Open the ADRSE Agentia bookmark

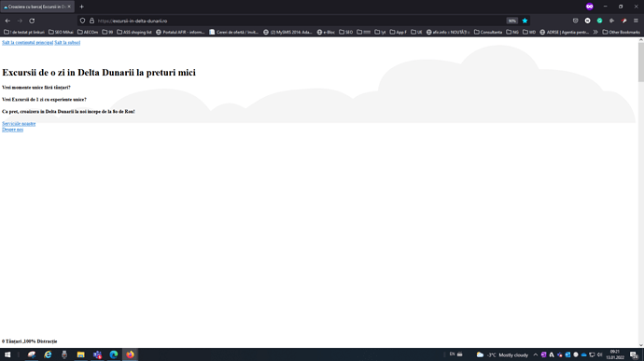(565, 32)
